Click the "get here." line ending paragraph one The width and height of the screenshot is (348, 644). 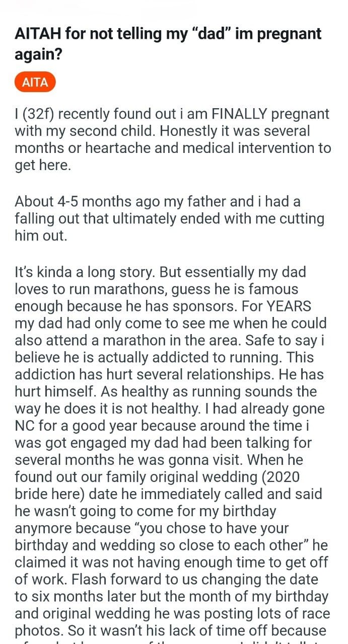pyautogui.click(x=43, y=166)
